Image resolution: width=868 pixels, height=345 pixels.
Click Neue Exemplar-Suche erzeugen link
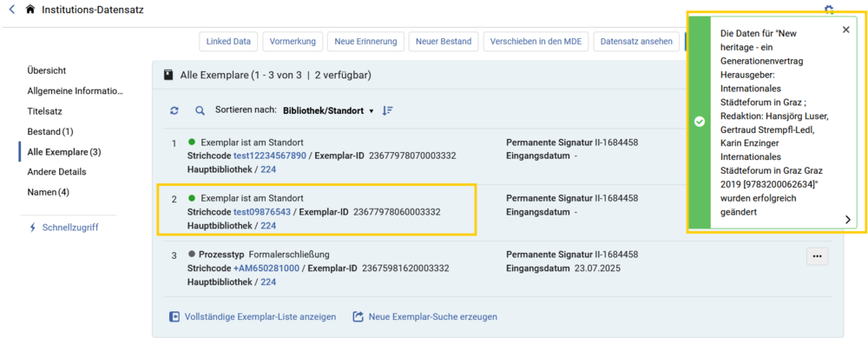425,316
